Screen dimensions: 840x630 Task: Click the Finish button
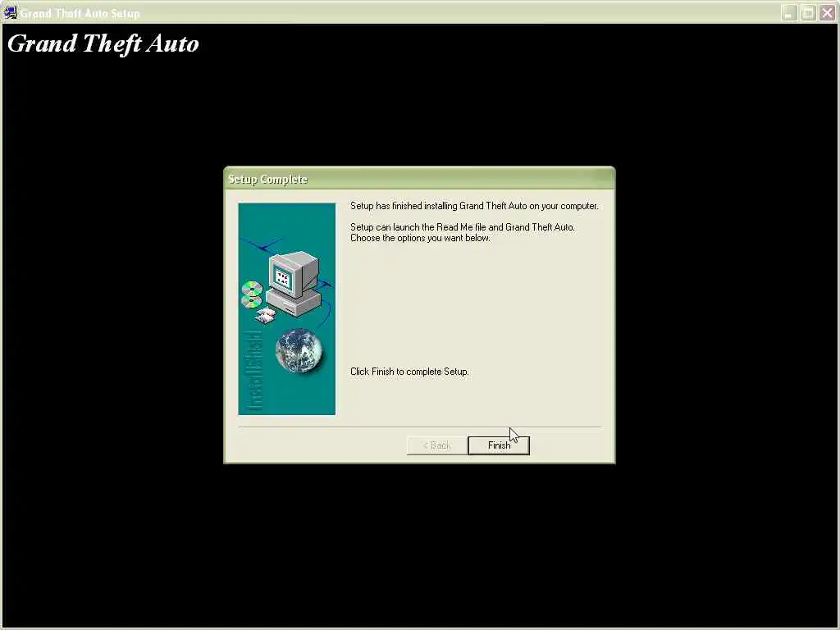[499, 445]
